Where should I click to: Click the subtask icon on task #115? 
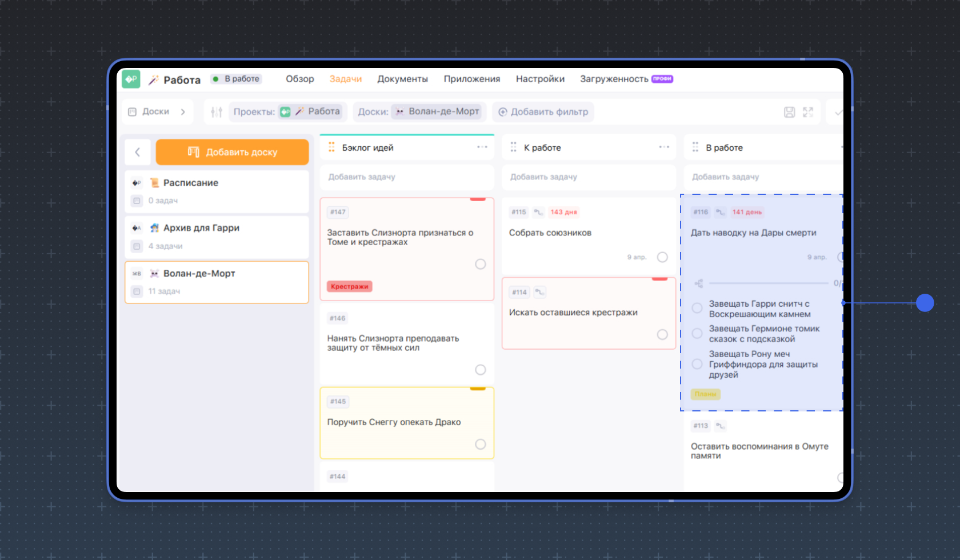538,212
